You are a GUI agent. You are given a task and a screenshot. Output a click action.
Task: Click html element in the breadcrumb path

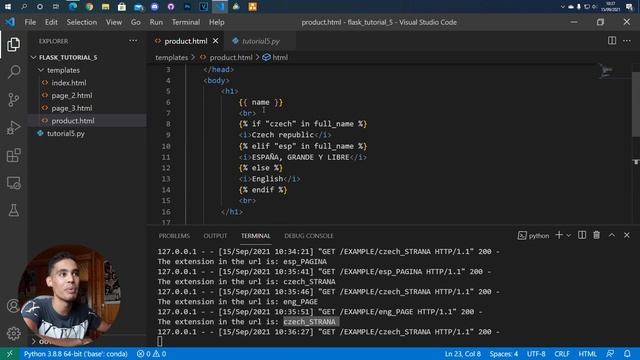coord(276,58)
